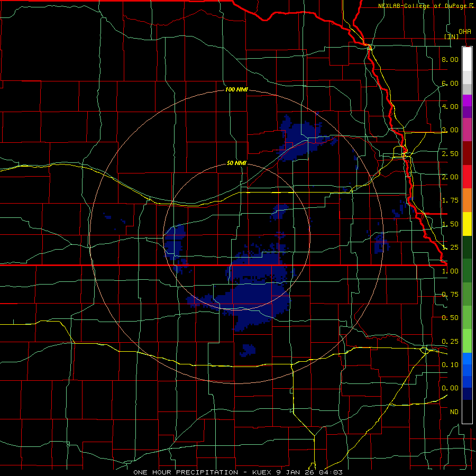Image resolution: width=476 pixels, height=476 pixels.
Task: Click the 1.50 scale value
Action: pyautogui.click(x=450, y=224)
